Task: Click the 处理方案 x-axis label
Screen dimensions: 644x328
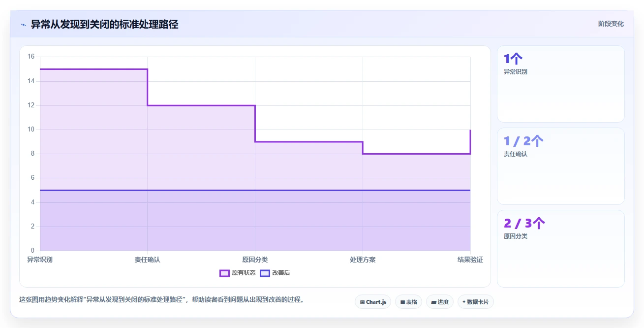Action: (363, 260)
